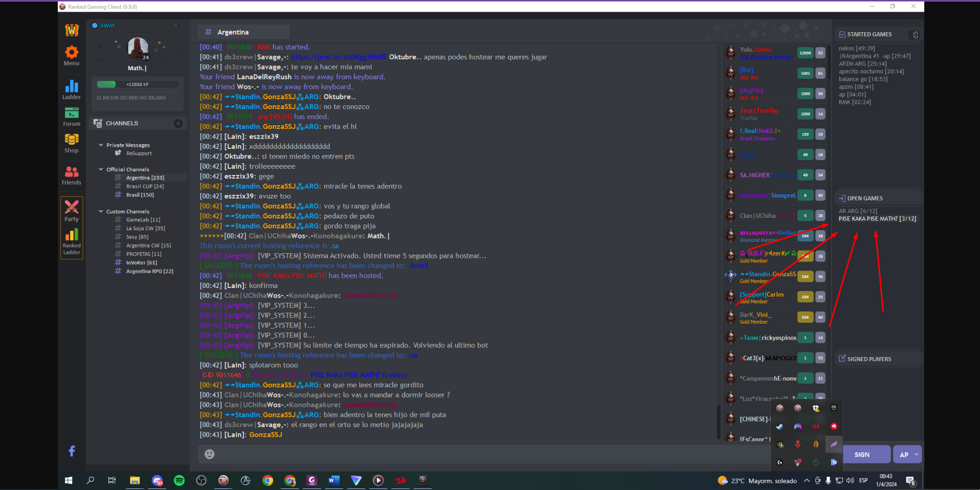The height and width of the screenshot is (490, 980).
Task: Add a channel with the plus icon
Action: pyautogui.click(x=178, y=123)
